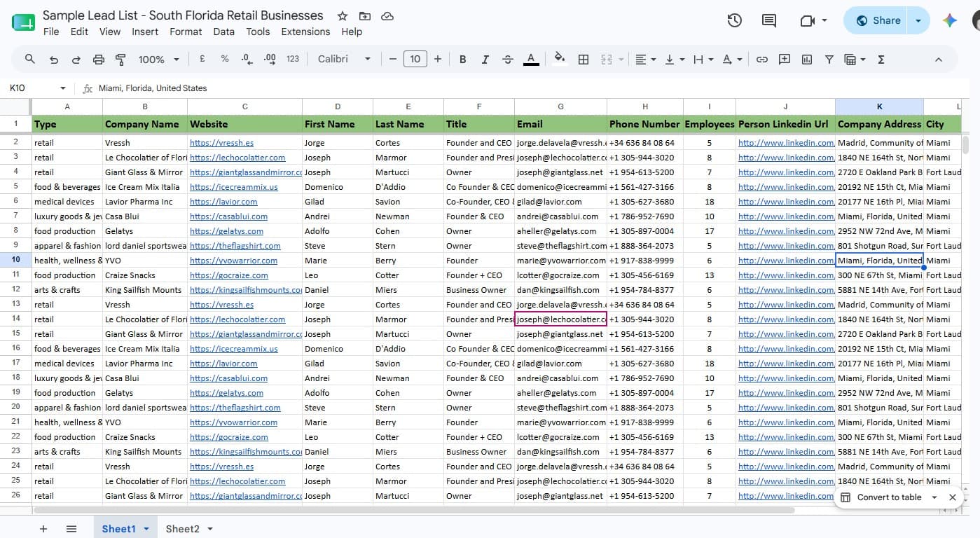Decrease decimal places
This screenshot has height=538, width=980.
tap(247, 60)
